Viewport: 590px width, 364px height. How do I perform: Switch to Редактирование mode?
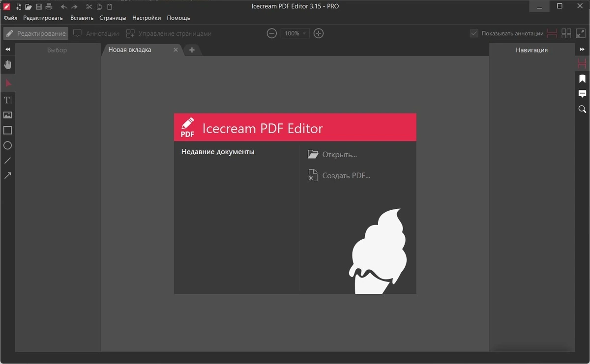(x=35, y=33)
